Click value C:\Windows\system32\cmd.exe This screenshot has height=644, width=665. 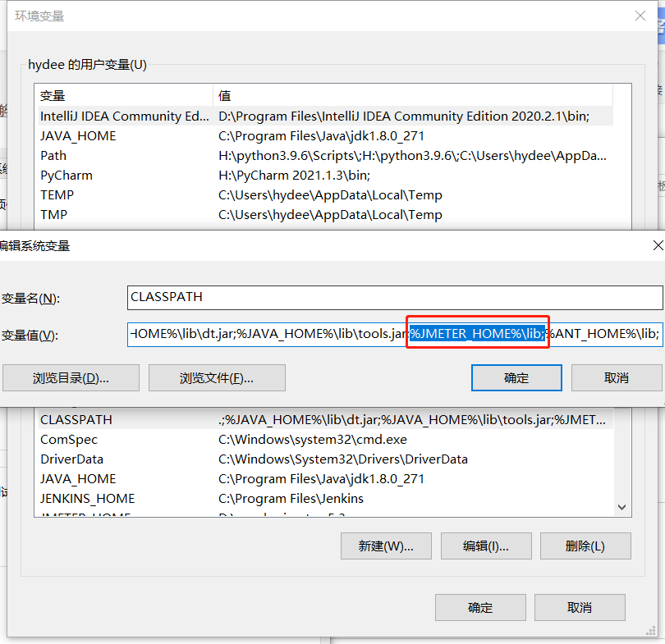(313, 440)
